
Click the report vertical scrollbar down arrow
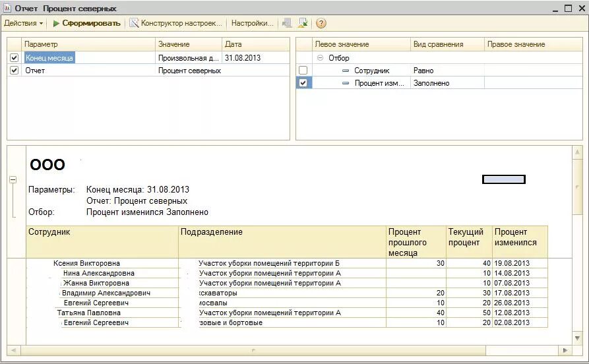coord(577,338)
